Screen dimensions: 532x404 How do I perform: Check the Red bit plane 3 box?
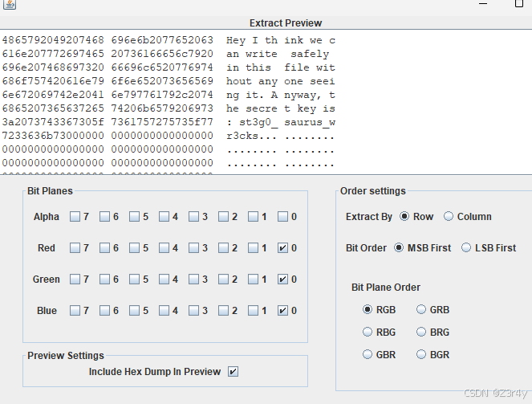(x=193, y=248)
